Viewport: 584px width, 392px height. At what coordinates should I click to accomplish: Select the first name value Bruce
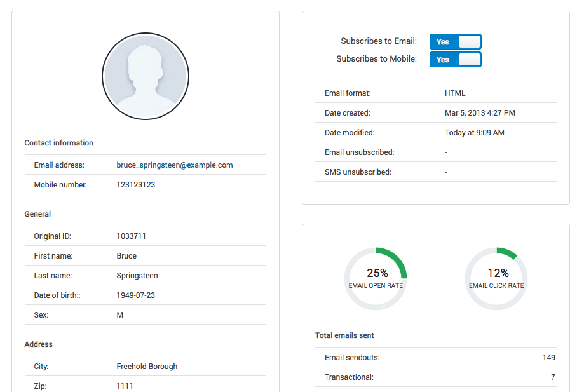click(x=126, y=256)
